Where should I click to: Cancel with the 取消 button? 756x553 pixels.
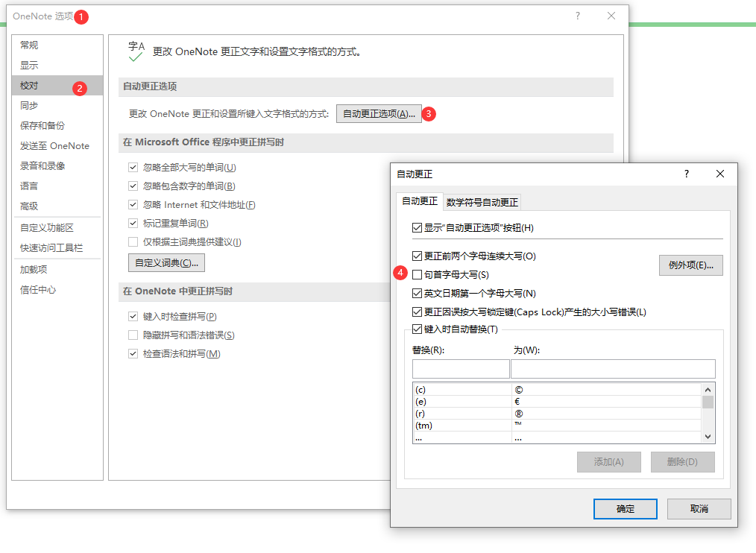[699, 509]
